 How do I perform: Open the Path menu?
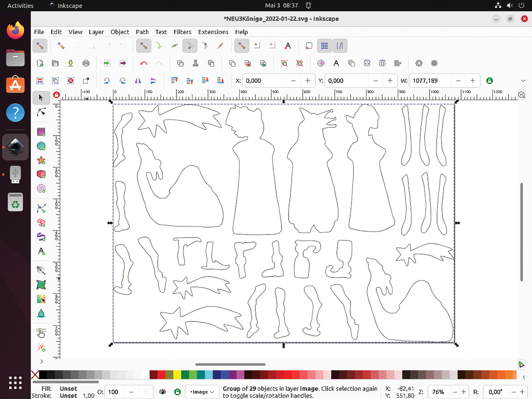click(x=142, y=32)
